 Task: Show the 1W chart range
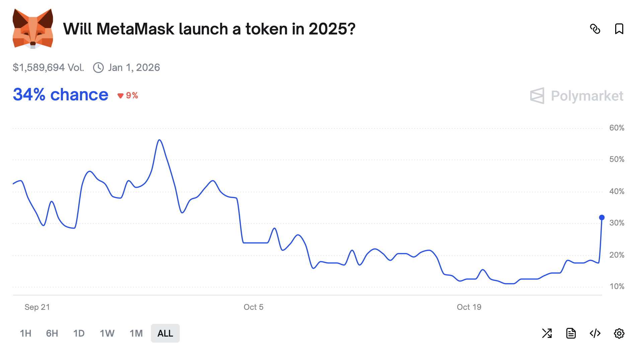click(107, 333)
